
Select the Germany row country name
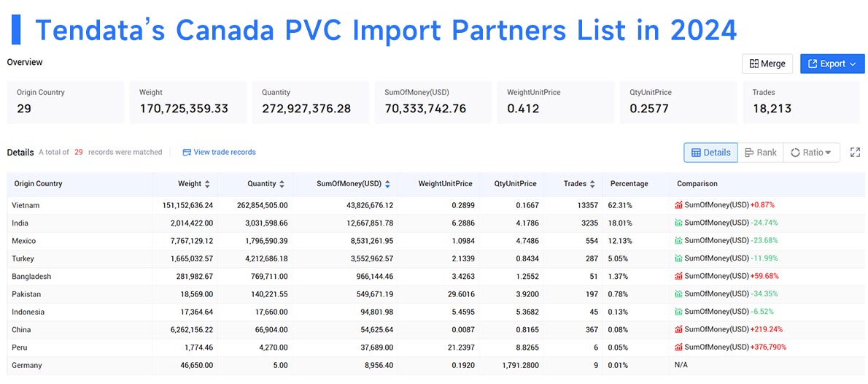click(x=26, y=365)
